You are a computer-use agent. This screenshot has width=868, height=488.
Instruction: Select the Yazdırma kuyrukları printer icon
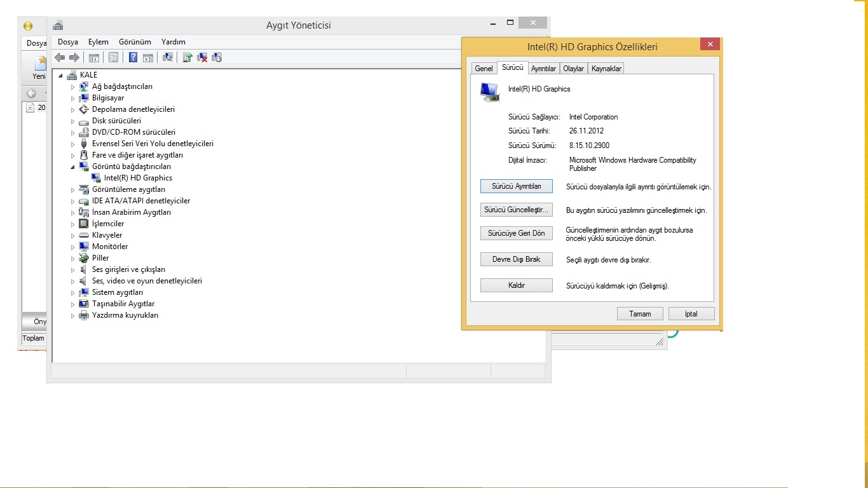[x=84, y=315]
